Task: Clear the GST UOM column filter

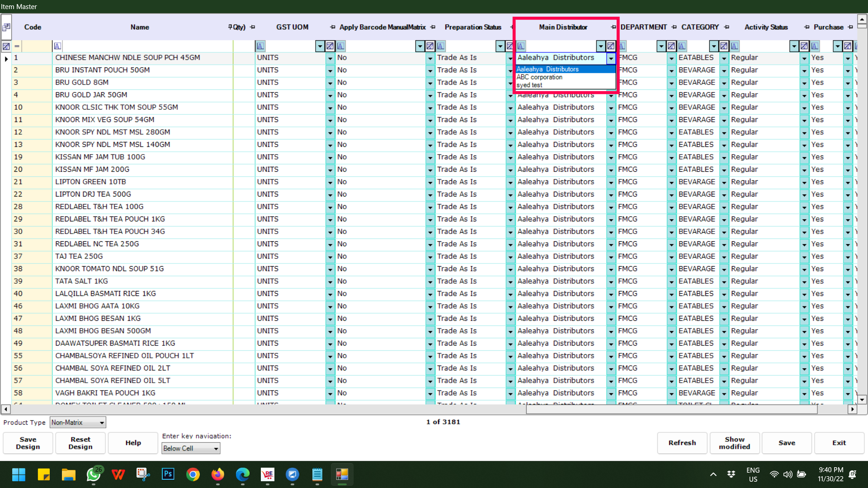Action: pyautogui.click(x=330, y=46)
